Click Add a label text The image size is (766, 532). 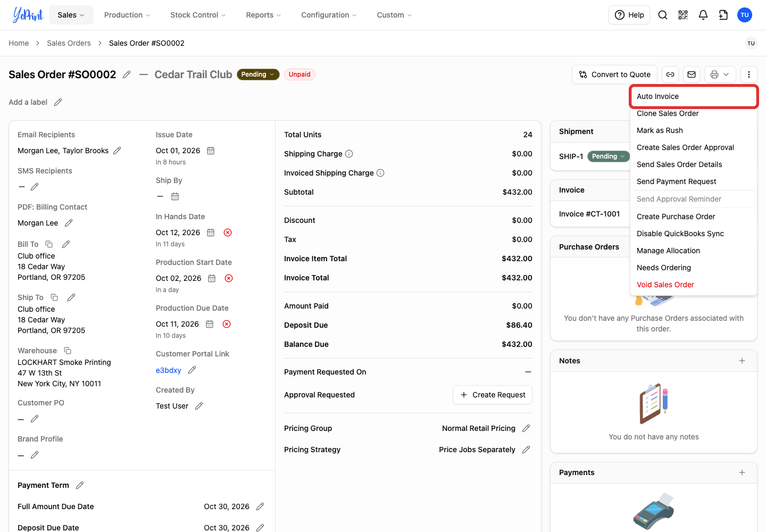coord(28,102)
